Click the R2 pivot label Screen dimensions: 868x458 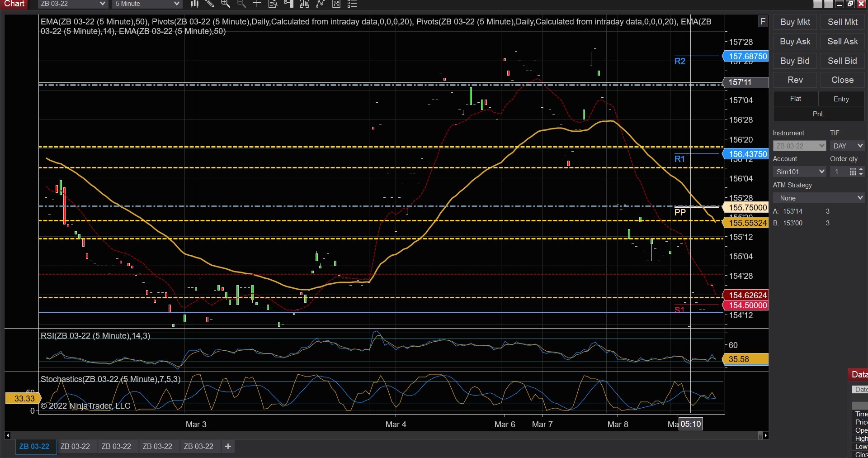[x=680, y=62]
